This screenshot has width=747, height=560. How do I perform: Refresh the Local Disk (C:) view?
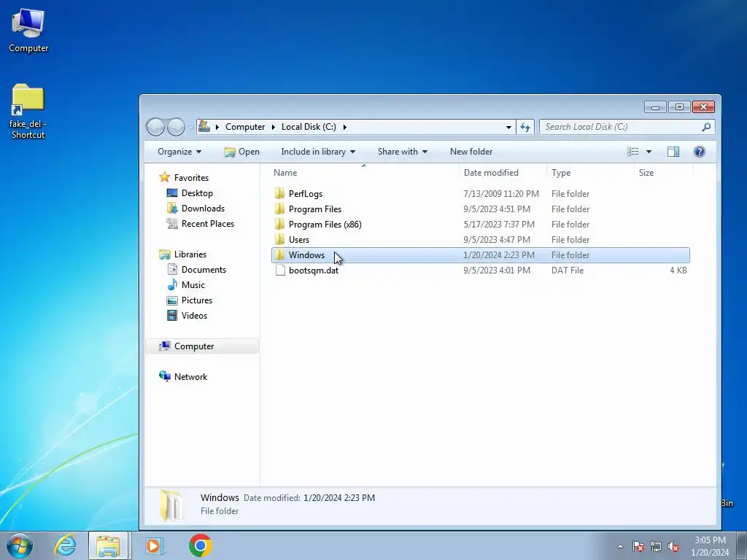(x=525, y=127)
